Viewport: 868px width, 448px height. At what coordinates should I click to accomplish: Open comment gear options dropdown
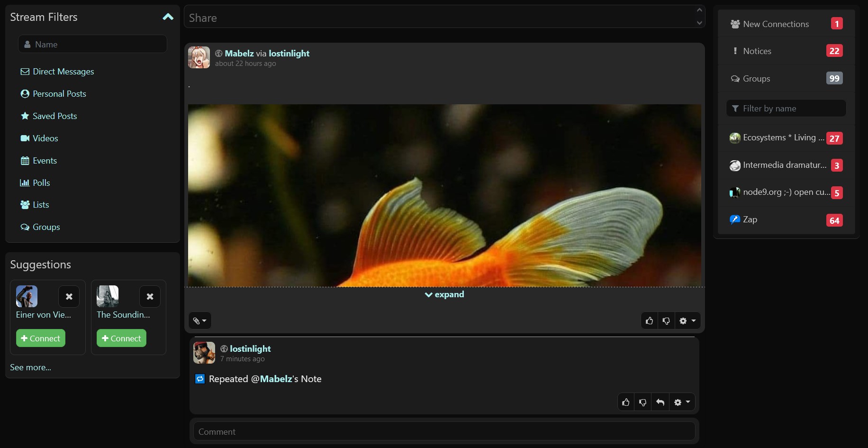point(682,402)
